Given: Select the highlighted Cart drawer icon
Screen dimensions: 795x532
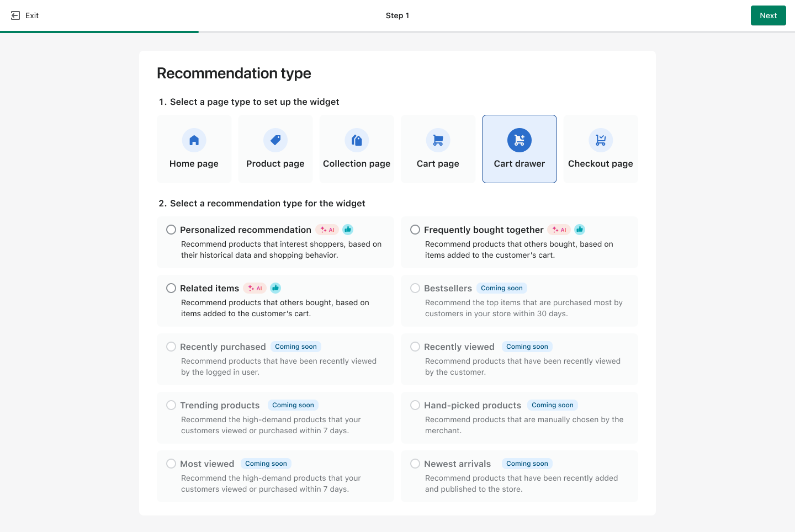Looking at the screenshot, I should [519, 140].
